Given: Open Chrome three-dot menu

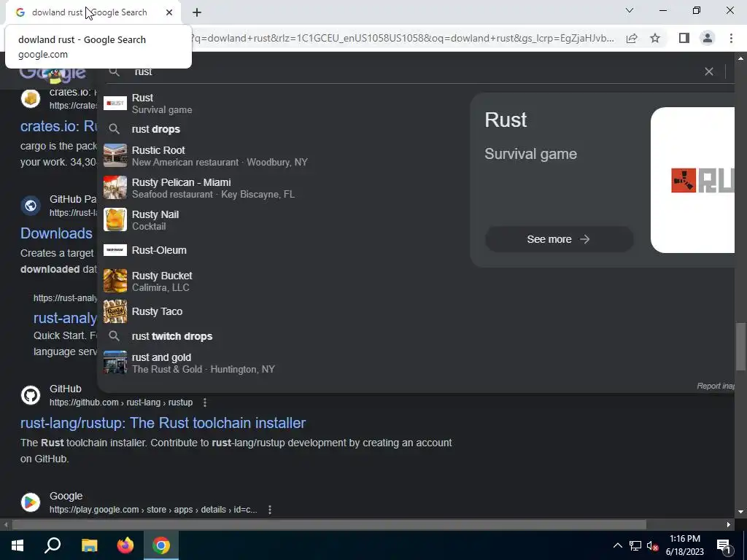Looking at the screenshot, I should [731, 38].
